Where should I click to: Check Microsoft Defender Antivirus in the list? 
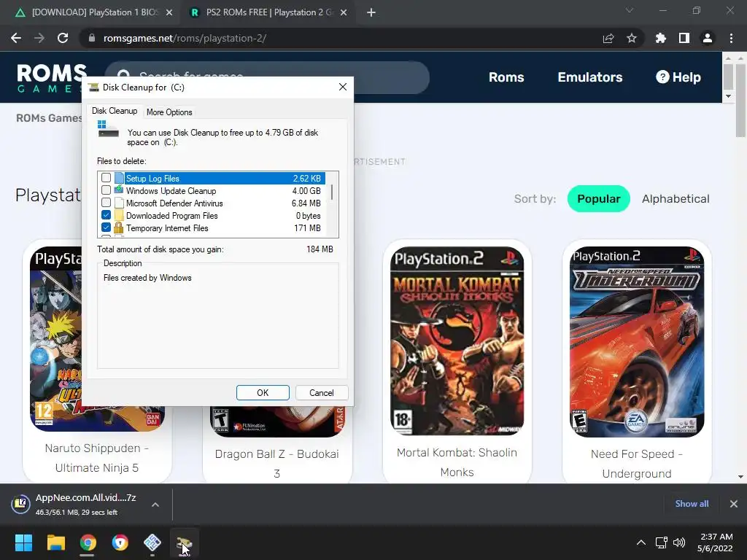[107, 203]
